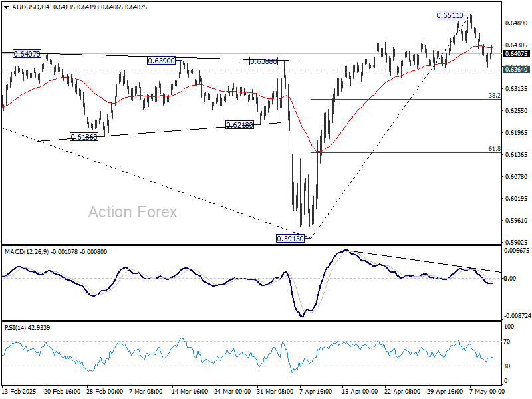Click the 0.61860 support price label
Screen dimensions: 532x399
tap(83, 137)
